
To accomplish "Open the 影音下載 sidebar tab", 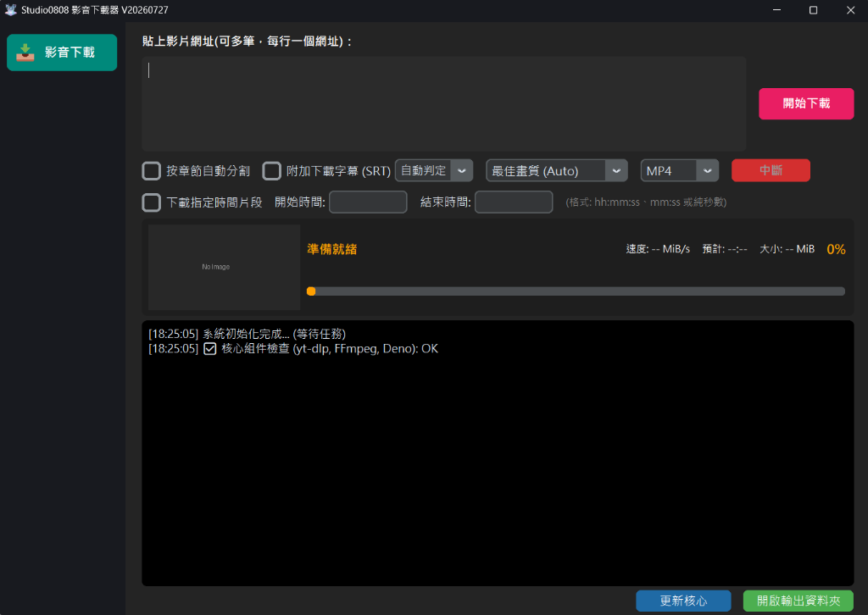I will [61, 53].
